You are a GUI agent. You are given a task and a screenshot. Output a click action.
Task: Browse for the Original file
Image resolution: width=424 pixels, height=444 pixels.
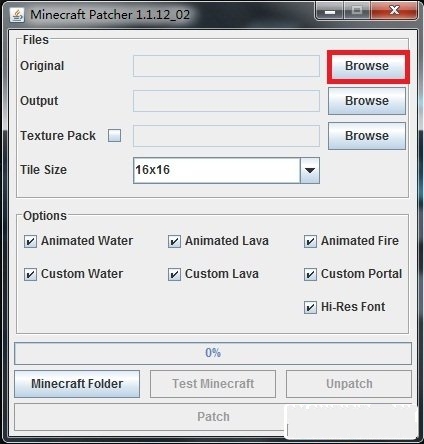point(367,66)
